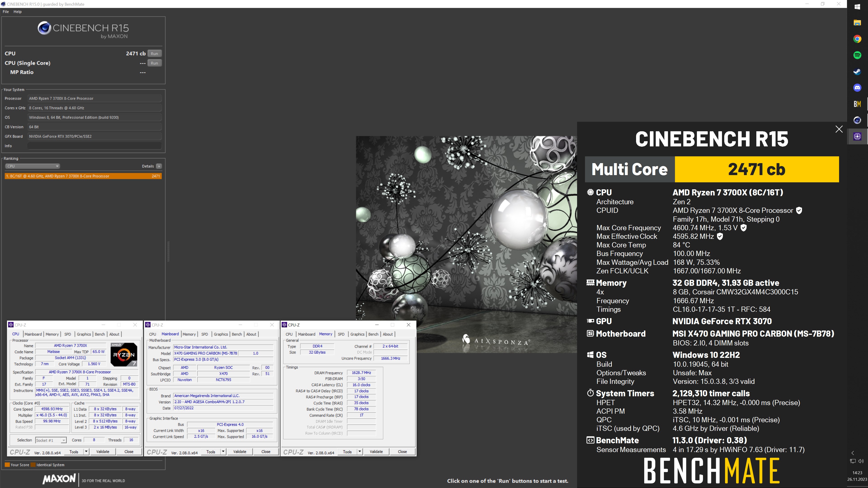
Task: Click the CPUID verified shield icon
Action: 799,211
